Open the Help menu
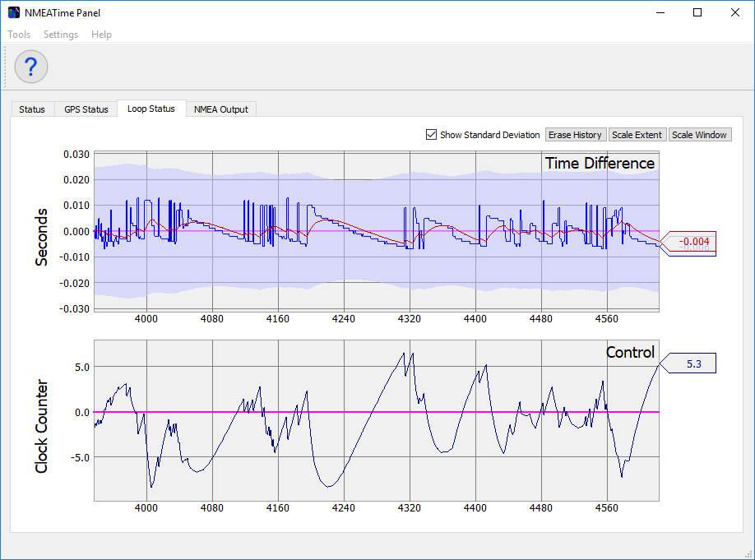 [101, 35]
